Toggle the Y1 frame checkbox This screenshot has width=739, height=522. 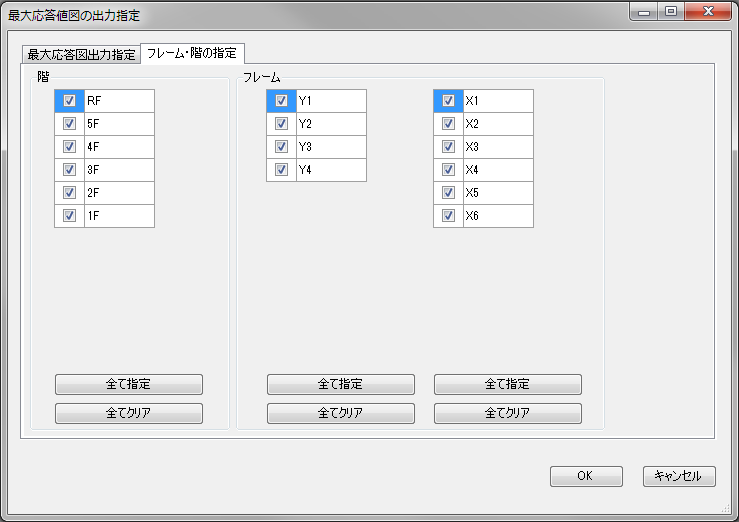281,100
